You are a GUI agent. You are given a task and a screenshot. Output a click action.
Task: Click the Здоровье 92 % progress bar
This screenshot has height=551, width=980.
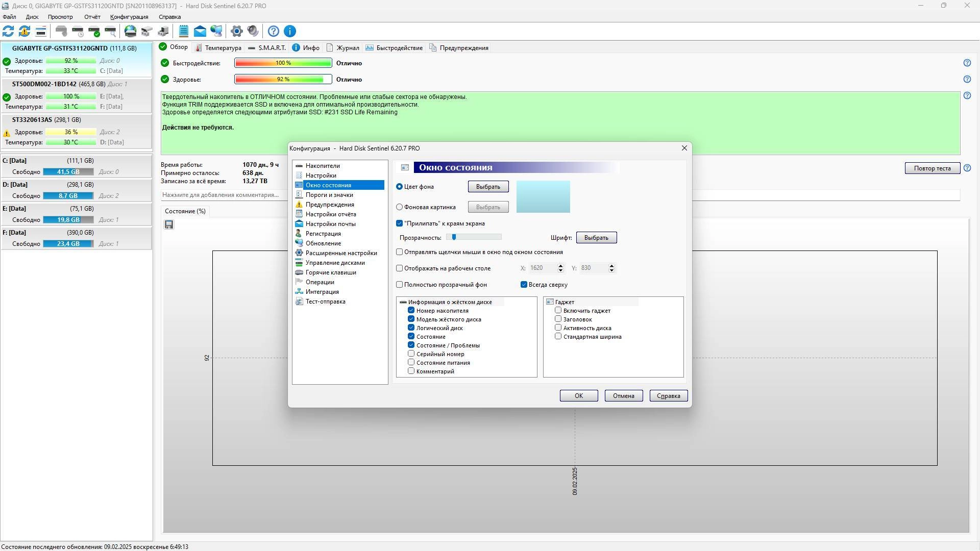pyautogui.click(x=283, y=79)
